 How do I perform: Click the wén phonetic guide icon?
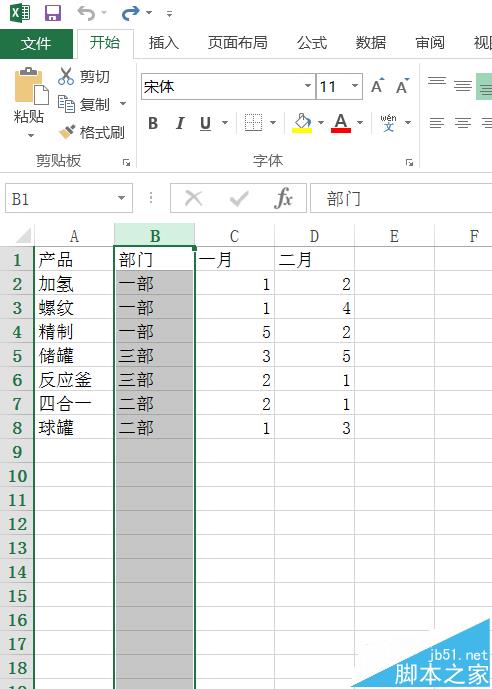pyautogui.click(x=388, y=123)
